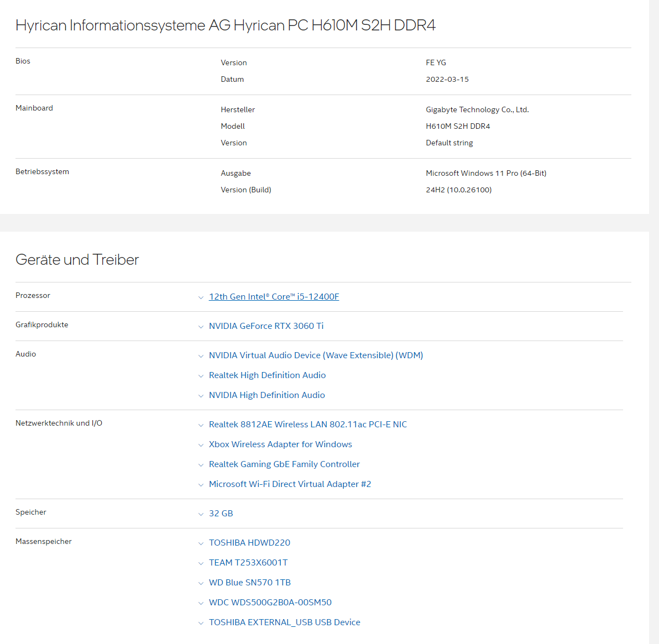Expand WD Blue SN570 1TB chevron
Viewport: 659px width, 644px height.
(x=201, y=583)
